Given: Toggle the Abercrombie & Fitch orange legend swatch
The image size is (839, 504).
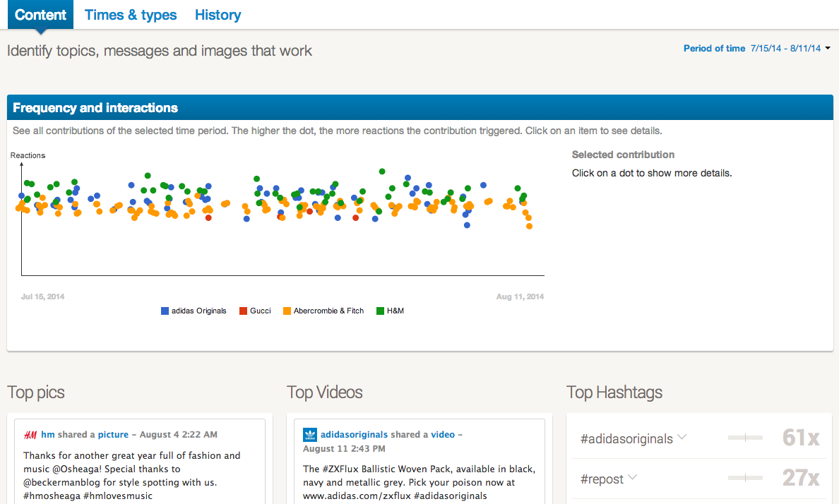Looking at the screenshot, I should (x=287, y=311).
